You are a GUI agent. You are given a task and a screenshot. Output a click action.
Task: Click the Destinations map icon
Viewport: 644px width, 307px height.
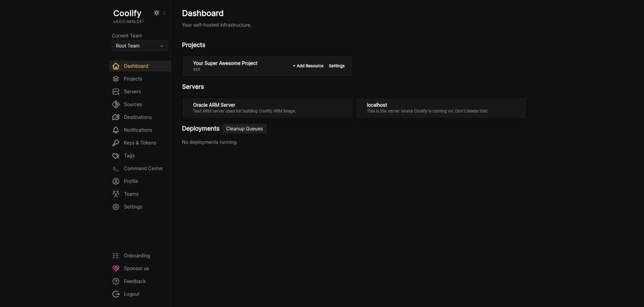click(116, 117)
